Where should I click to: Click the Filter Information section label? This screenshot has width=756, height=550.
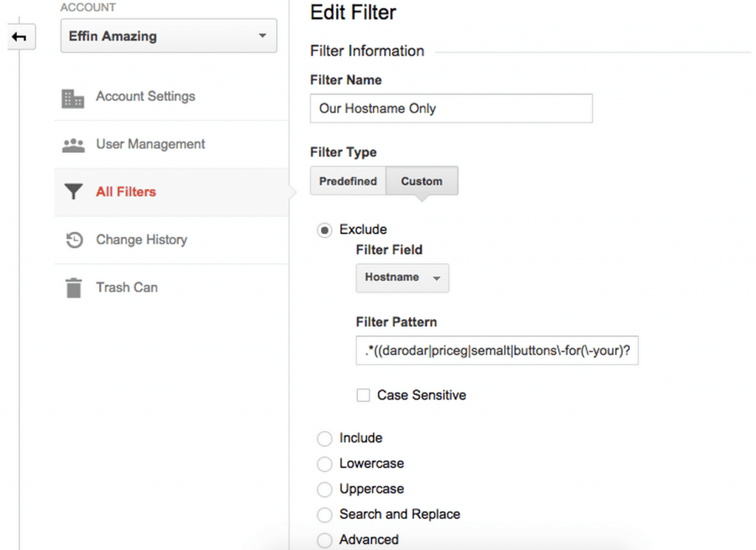pyautogui.click(x=367, y=51)
